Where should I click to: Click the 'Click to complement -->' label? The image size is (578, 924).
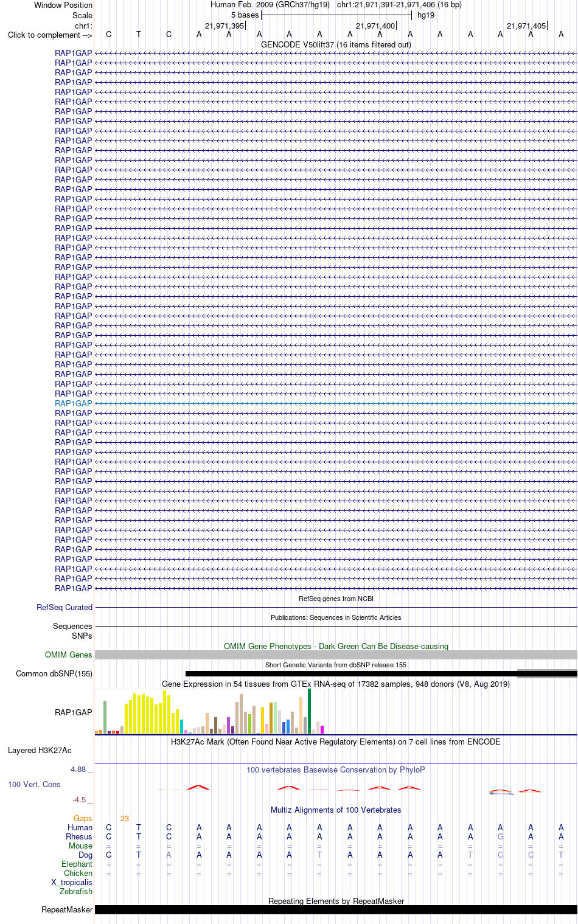pyautogui.click(x=50, y=35)
